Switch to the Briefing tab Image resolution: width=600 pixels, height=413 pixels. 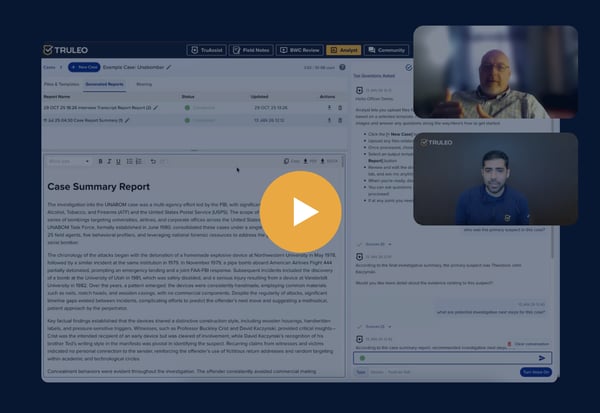click(144, 84)
